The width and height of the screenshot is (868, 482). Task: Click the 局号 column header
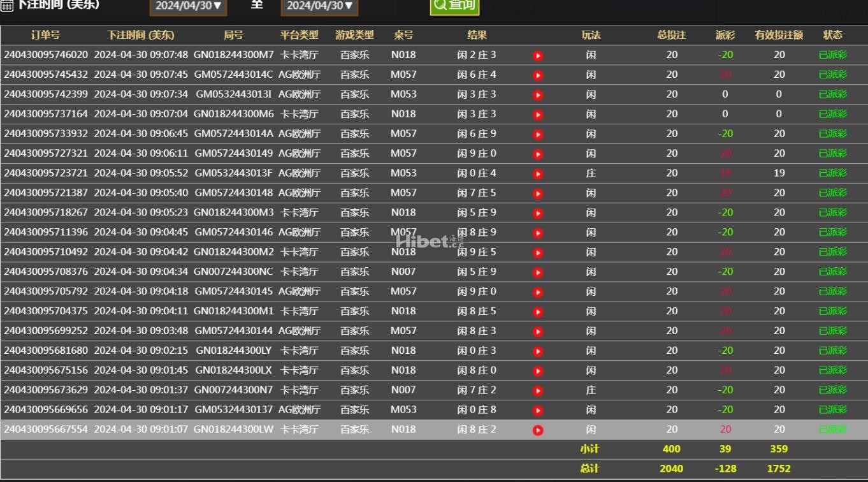click(233, 35)
